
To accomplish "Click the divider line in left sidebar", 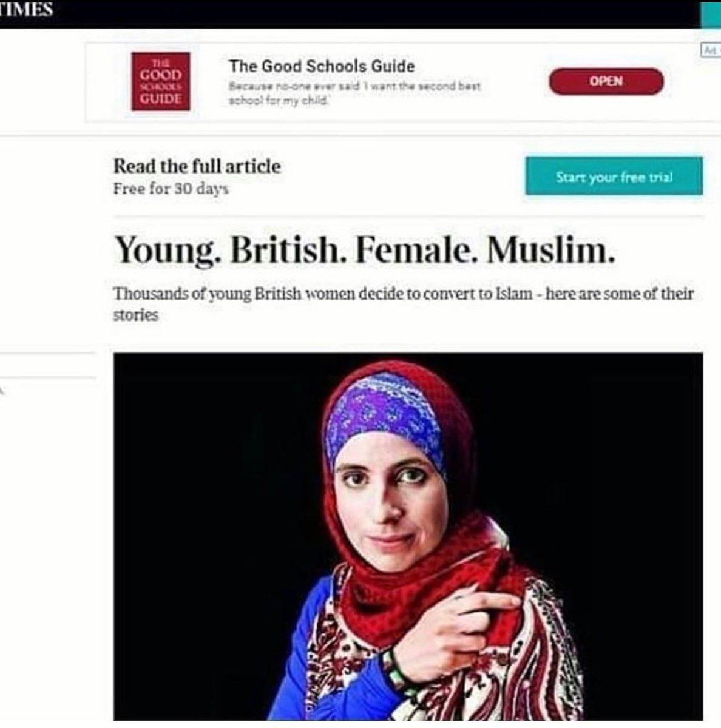I will tap(47, 352).
